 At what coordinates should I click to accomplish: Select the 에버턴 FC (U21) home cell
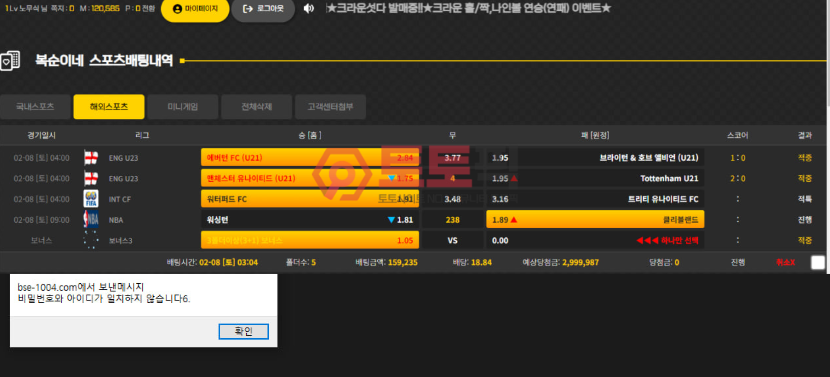coord(310,158)
